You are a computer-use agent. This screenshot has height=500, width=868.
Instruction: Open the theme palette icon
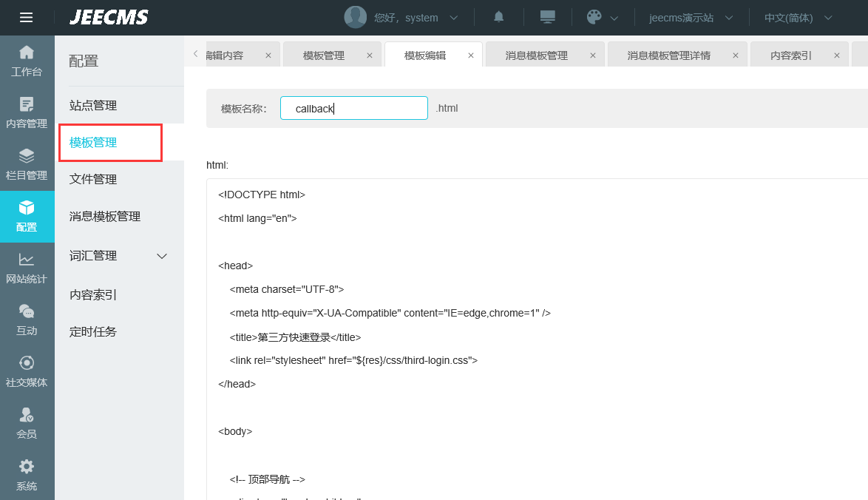click(x=594, y=17)
